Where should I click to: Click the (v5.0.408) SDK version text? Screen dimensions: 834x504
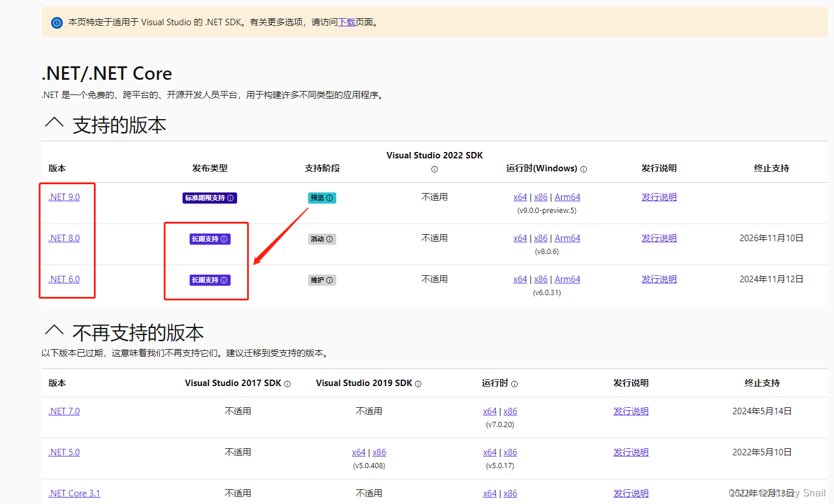tap(369, 466)
